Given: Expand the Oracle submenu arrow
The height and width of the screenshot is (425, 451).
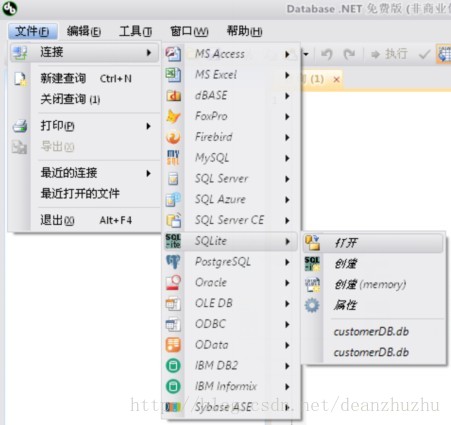Looking at the screenshot, I should click(x=287, y=282).
